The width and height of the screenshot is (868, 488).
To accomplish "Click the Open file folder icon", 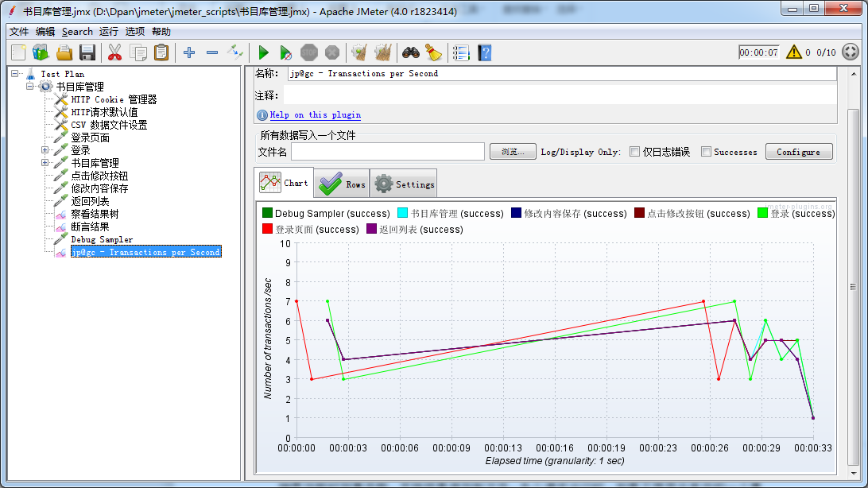I will click(64, 52).
